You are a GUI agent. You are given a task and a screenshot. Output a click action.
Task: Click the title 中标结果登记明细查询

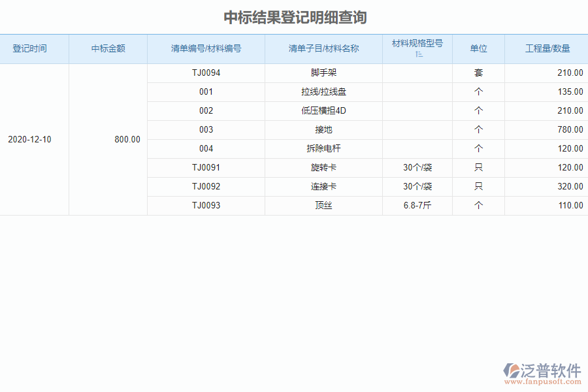(x=294, y=16)
